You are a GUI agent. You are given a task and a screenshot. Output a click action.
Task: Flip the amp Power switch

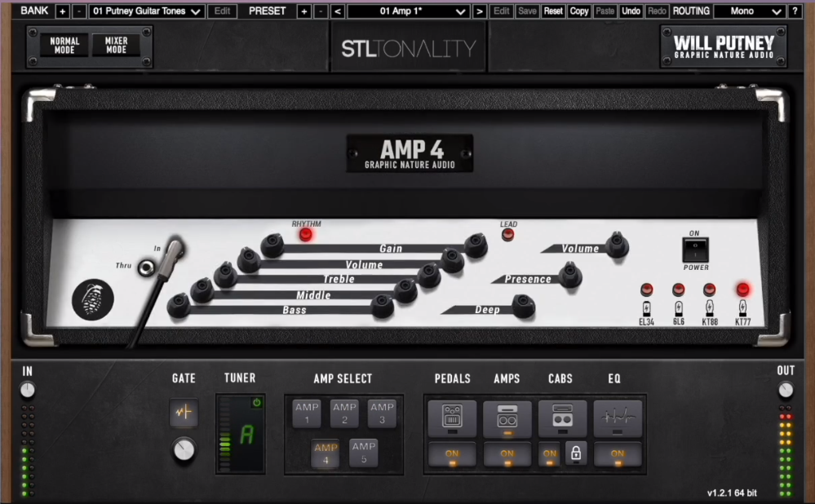[695, 250]
